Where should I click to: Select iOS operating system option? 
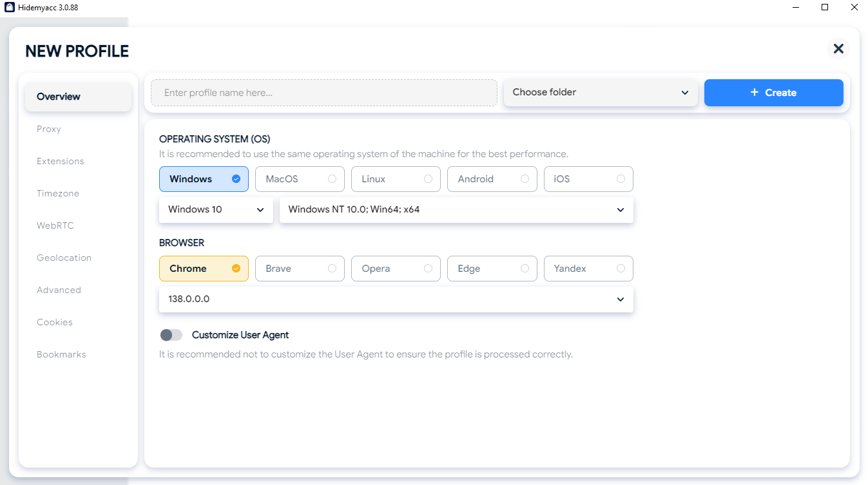click(x=588, y=179)
